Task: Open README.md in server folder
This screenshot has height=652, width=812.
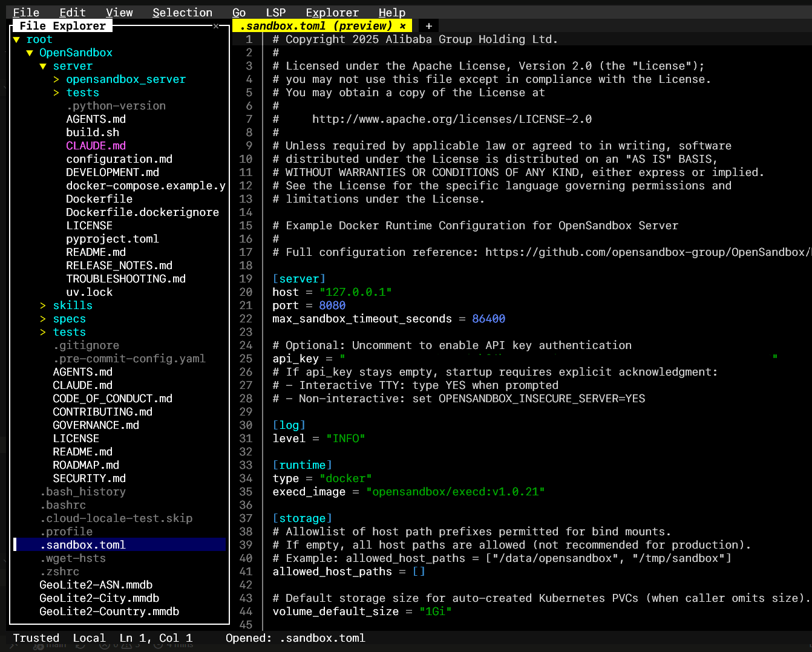Action: point(96,252)
